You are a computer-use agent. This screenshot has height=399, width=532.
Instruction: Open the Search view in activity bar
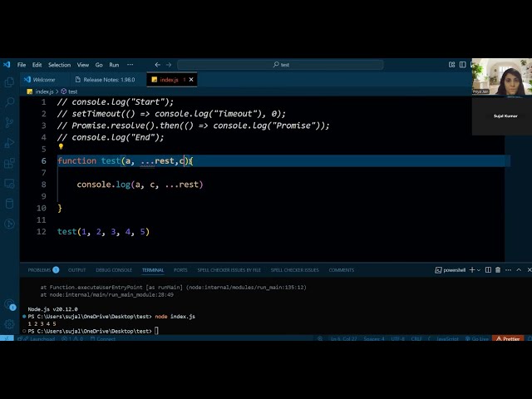(9, 102)
